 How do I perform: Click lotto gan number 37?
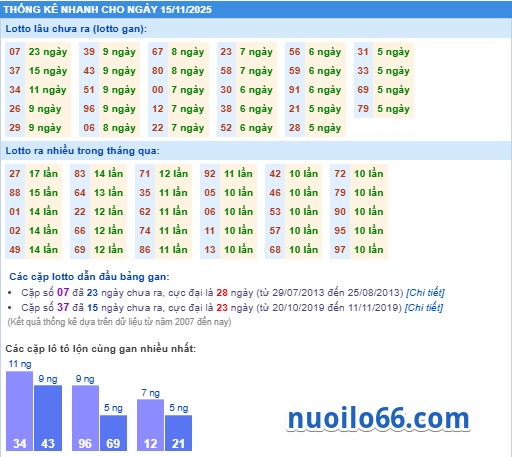[x=15, y=71]
